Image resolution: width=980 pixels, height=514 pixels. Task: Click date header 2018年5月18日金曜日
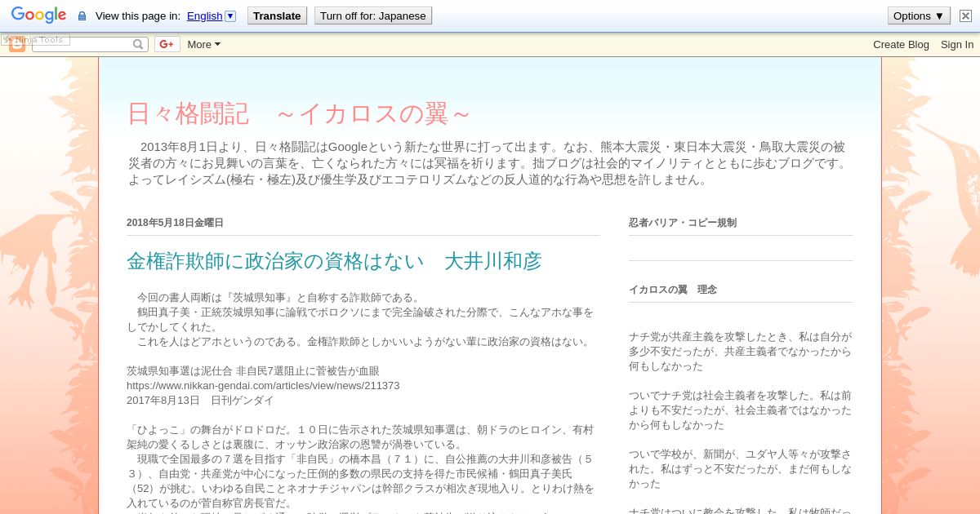175,223
